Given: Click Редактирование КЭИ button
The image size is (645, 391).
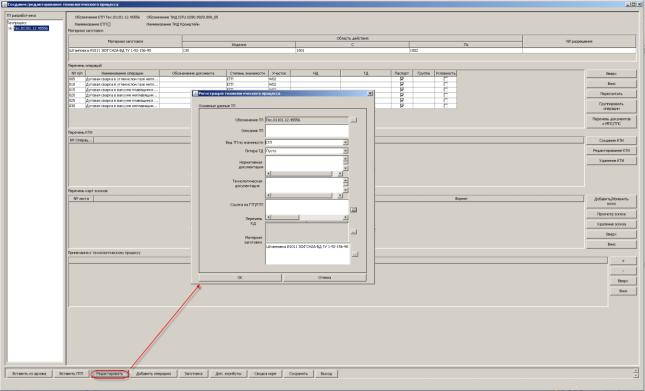Looking at the screenshot, I should (x=611, y=150).
